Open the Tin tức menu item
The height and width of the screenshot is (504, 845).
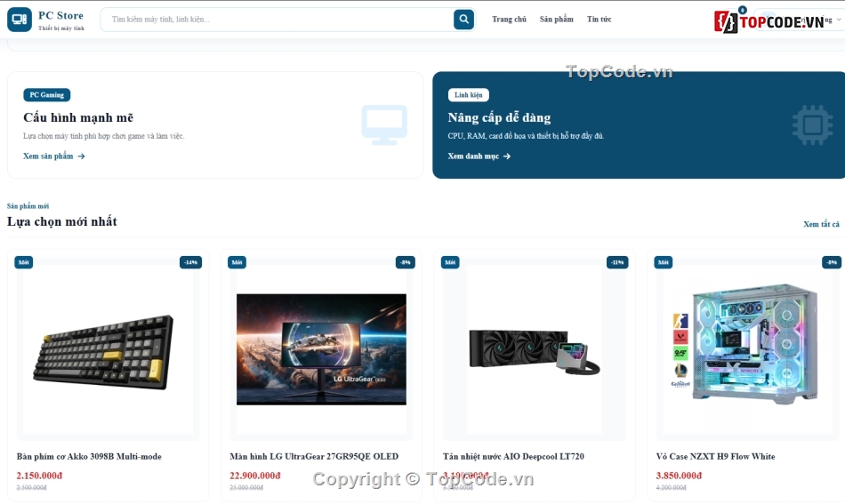pyautogui.click(x=600, y=20)
